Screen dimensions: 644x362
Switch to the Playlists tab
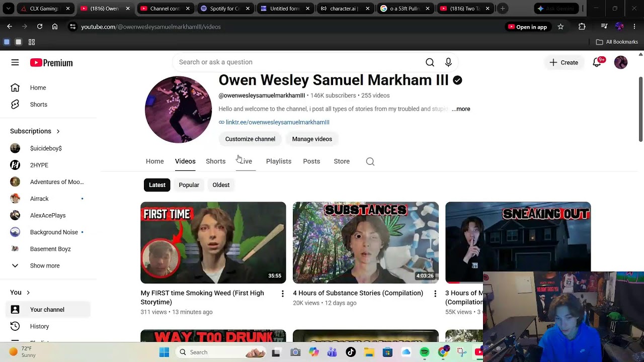pos(279,161)
